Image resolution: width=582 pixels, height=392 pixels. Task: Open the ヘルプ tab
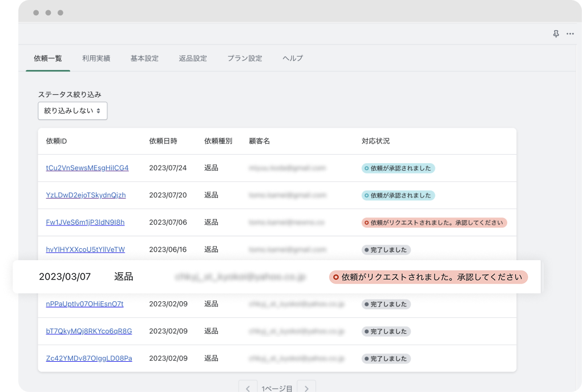[x=292, y=58]
